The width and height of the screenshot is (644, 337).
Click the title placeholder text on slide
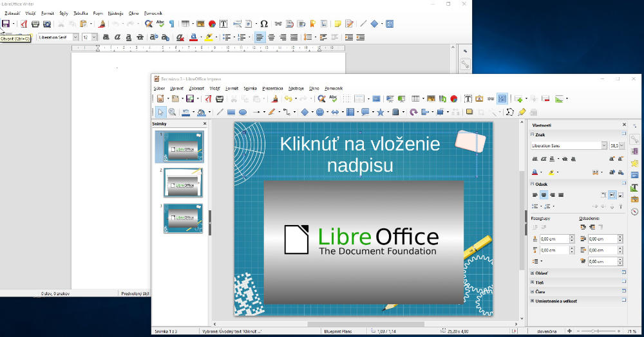pos(360,154)
